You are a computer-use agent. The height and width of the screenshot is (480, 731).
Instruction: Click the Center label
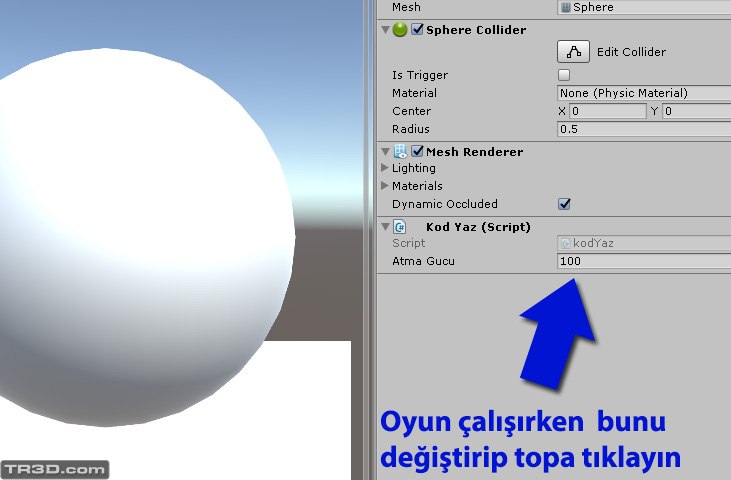point(411,111)
